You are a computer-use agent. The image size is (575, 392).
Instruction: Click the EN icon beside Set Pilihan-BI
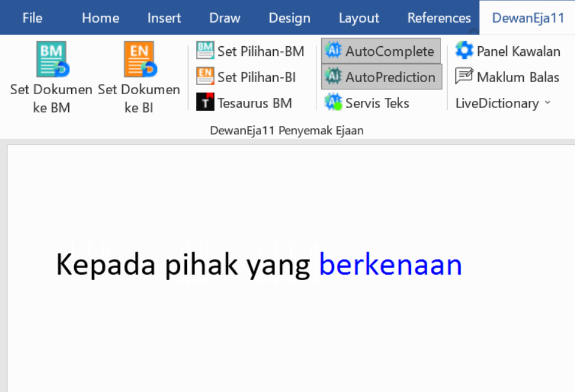coord(204,77)
